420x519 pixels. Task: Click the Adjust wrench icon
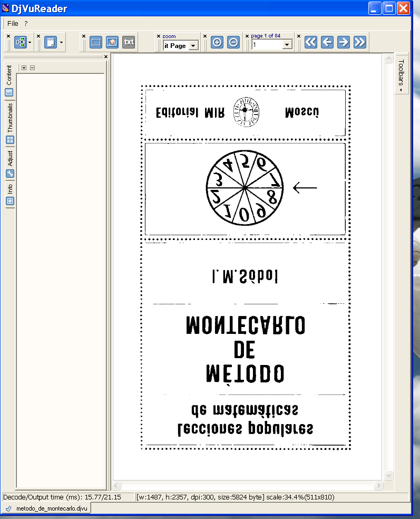(10, 174)
